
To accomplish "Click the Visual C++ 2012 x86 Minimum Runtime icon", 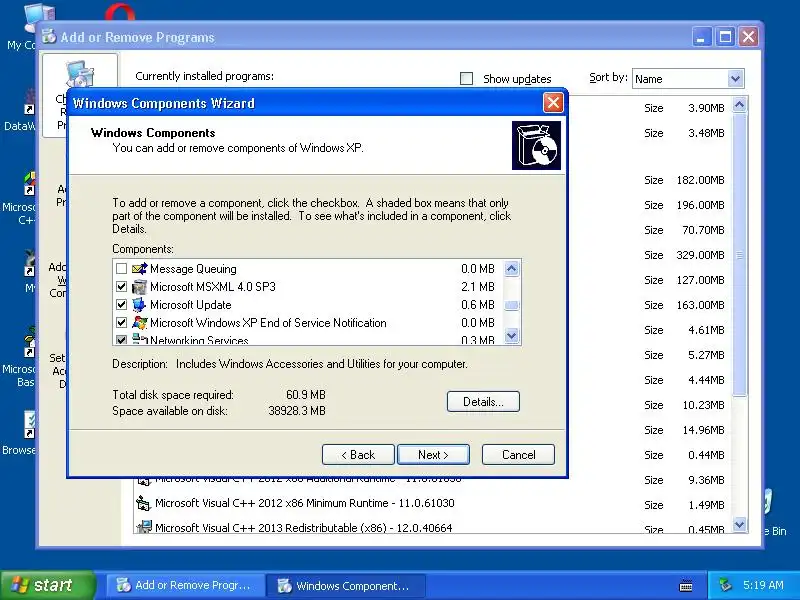I will coord(143,503).
